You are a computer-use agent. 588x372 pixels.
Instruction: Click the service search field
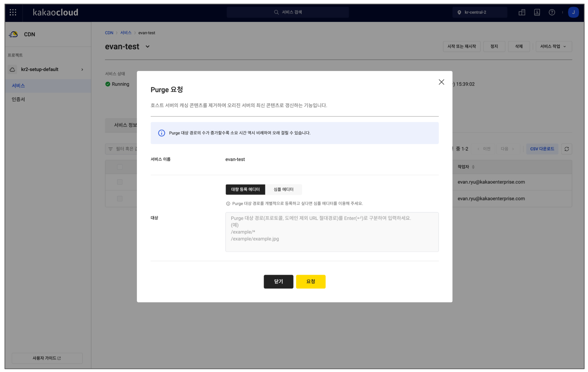click(287, 12)
